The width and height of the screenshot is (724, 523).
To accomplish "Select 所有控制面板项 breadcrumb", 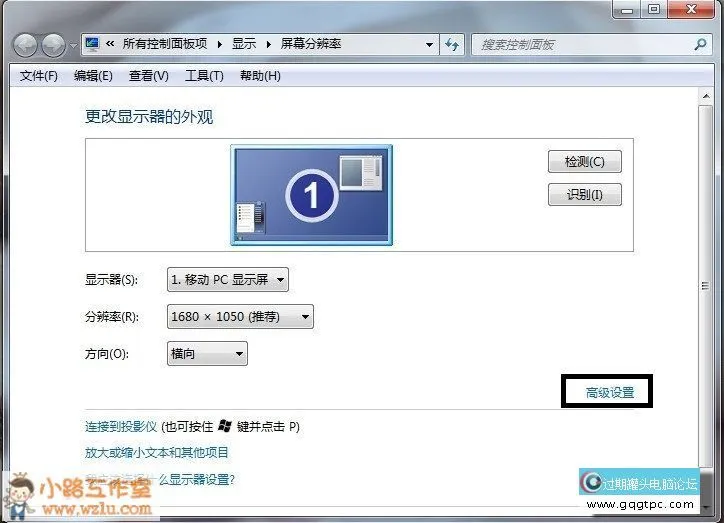I will (x=165, y=44).
